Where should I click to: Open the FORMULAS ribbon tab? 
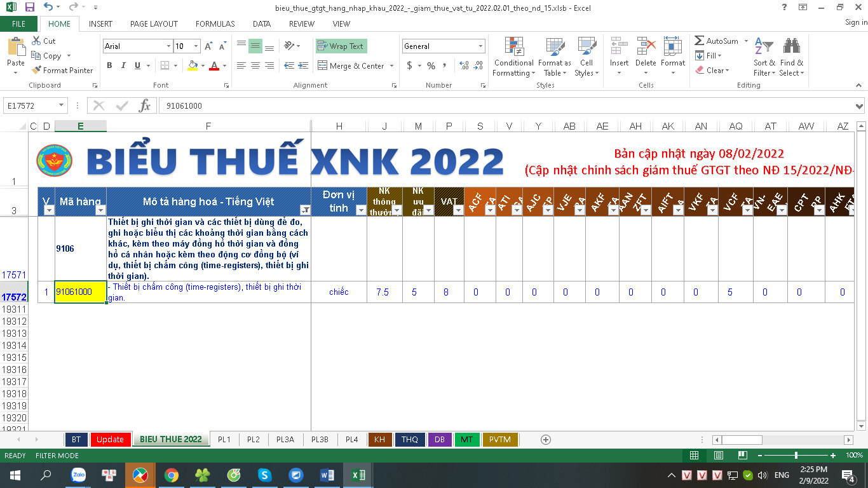[x=215, y=24]
